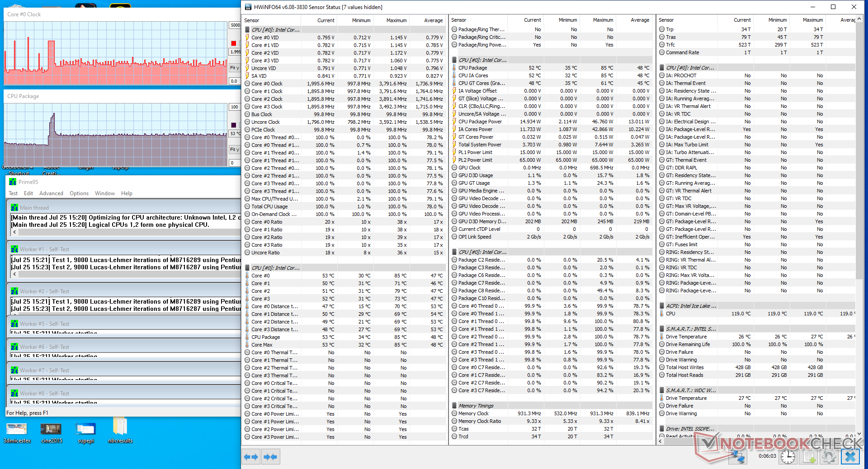Viewport: 868px width, 469px height.
Task: Click the HWiNFO64 title bar icon
Action: coord(248,7)
